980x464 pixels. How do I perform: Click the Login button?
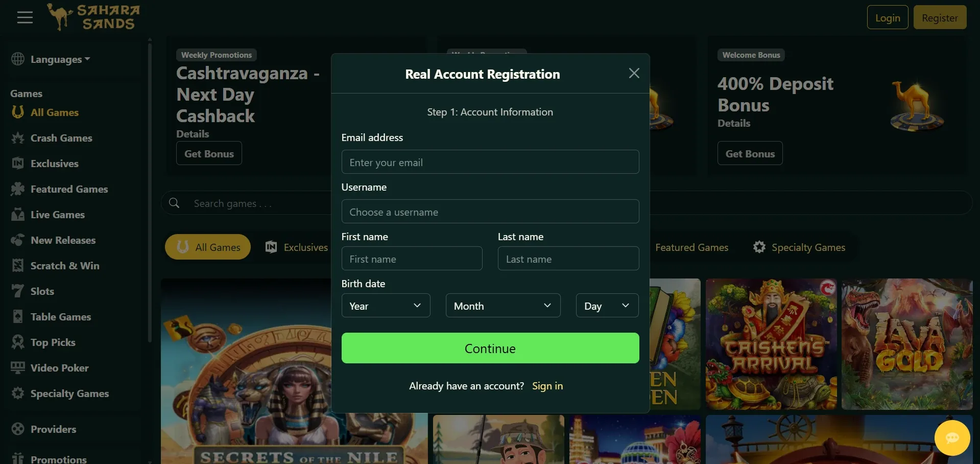click(x=888, y=17)
